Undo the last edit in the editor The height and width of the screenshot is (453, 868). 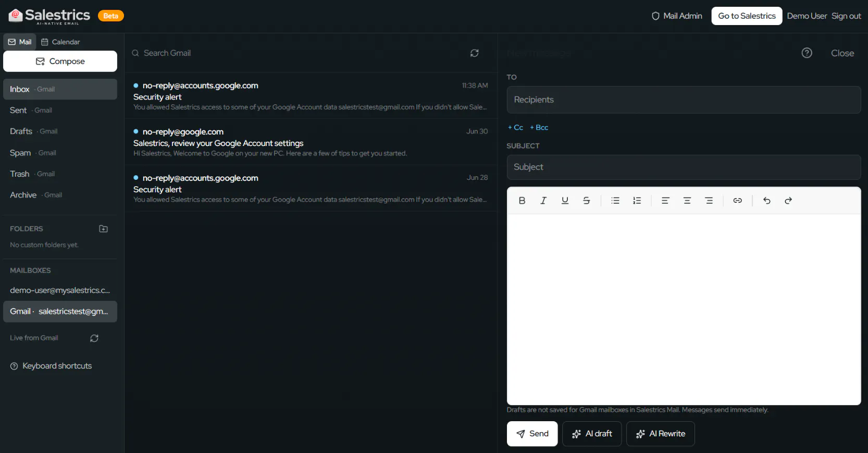pyautogui.click(x=767, y=201)
